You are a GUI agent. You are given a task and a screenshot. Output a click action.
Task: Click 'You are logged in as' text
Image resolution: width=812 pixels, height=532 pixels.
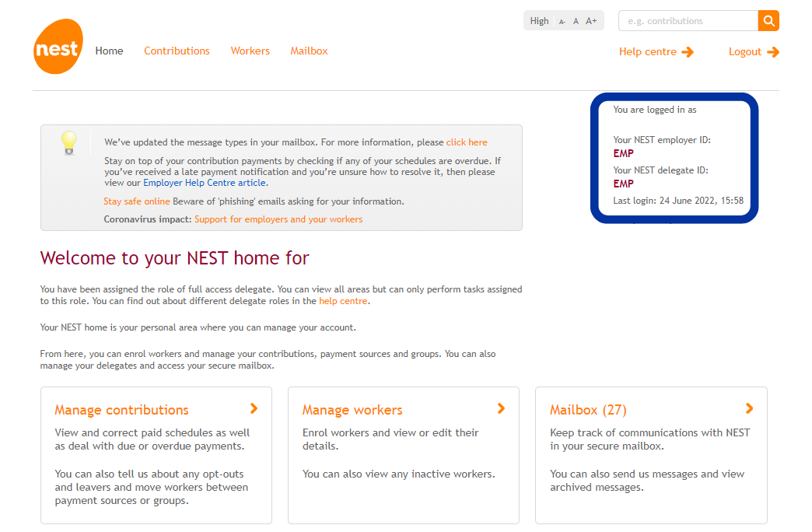click(x=655, y=110)
